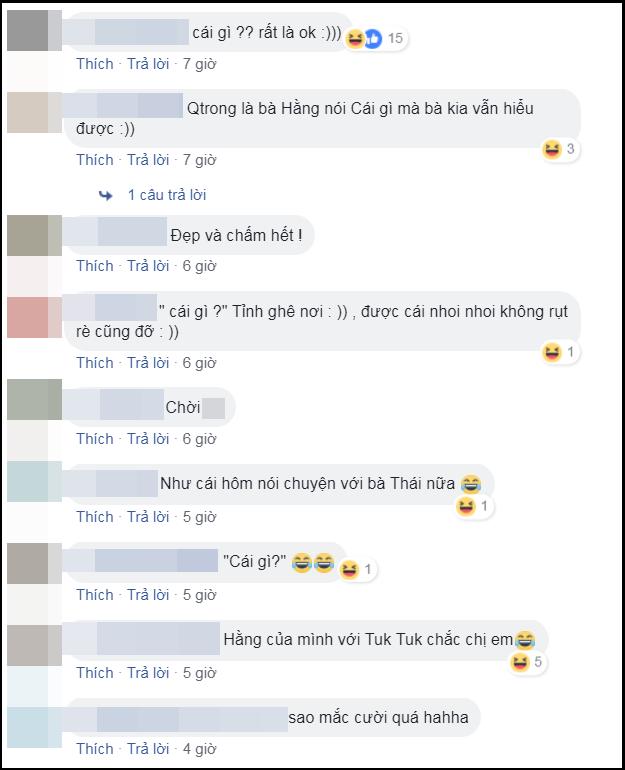Reply to the 'Như cái hôm nói chuyện' comment
This screenshot has height=770, width=625.
(148, 517)
